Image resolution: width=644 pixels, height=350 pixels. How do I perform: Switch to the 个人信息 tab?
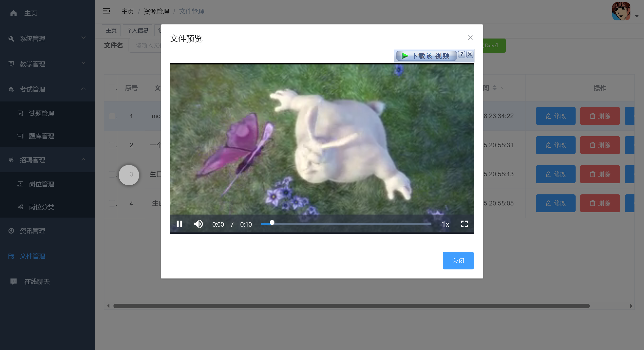coord(137,30)
